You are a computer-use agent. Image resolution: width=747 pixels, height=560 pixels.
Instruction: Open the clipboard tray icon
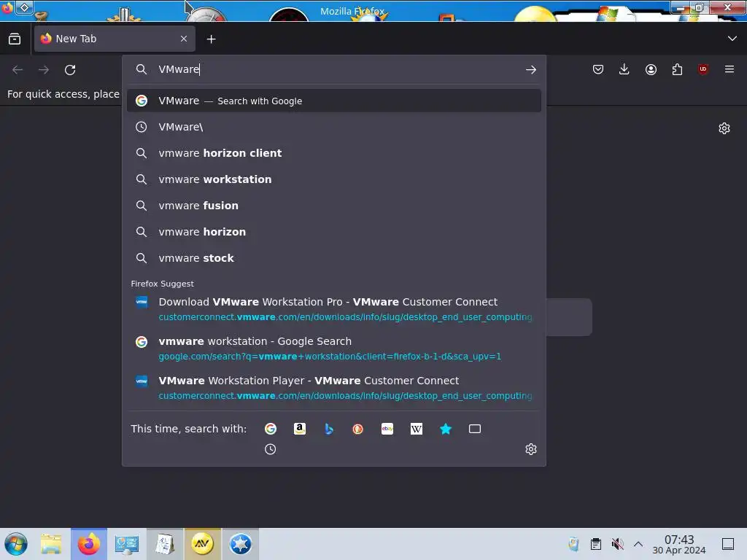tap(596, 544)
